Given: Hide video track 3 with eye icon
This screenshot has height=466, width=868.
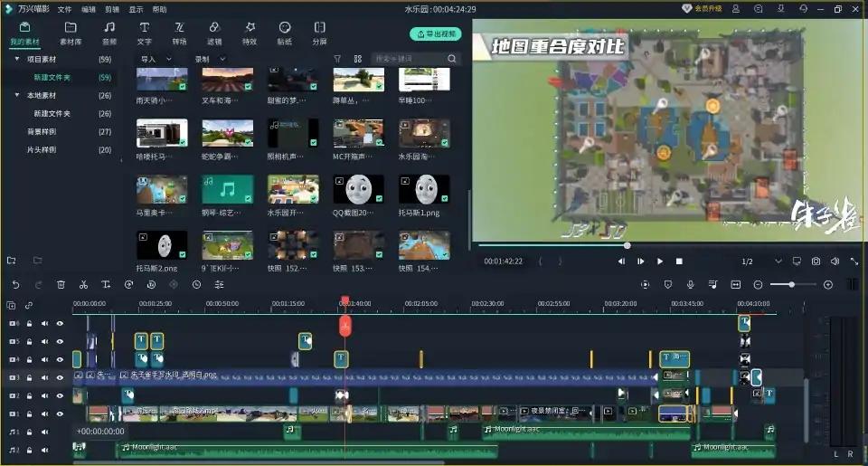Looking at the screenshot, I should (60, 377).
